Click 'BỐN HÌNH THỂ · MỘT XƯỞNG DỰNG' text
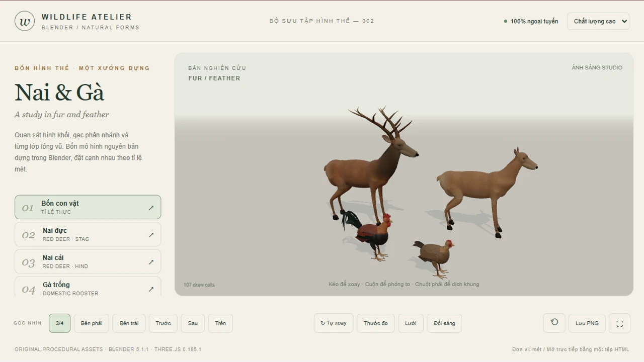Screen dimensions: 644x362 click(x=83, y=68)
